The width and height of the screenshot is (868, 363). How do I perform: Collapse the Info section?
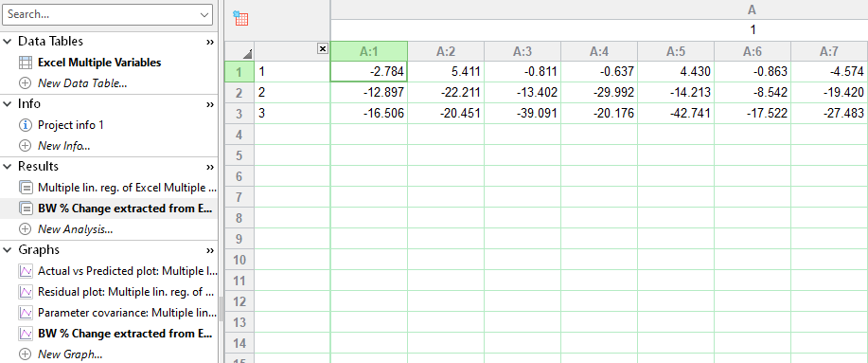pos(8,104)
